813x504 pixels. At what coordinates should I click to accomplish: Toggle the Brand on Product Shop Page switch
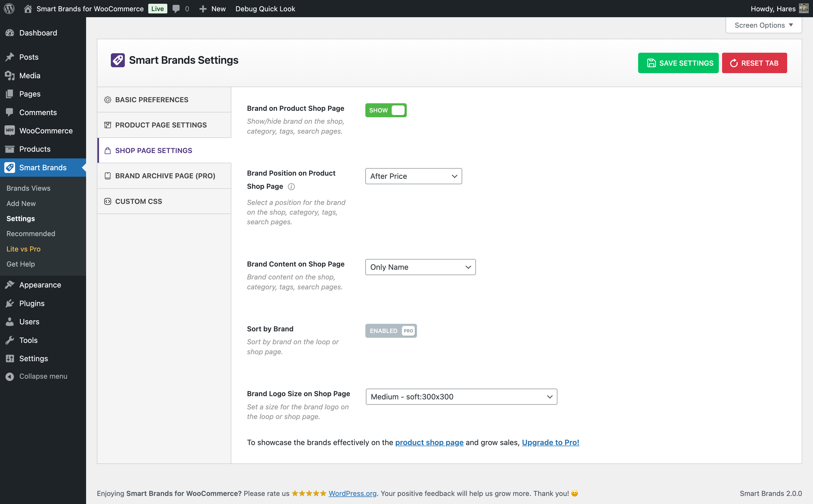(386, 110)
